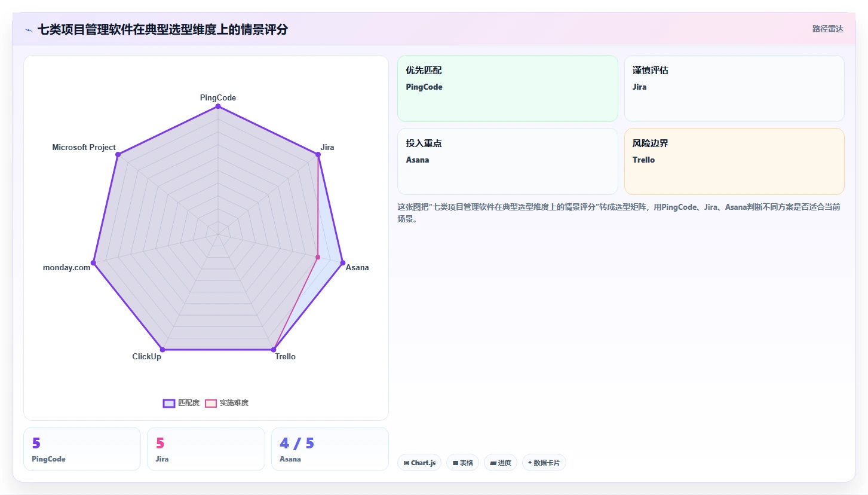Click the purple 匹配度 legend swatch
868x495 pixels.
point(169,403)
